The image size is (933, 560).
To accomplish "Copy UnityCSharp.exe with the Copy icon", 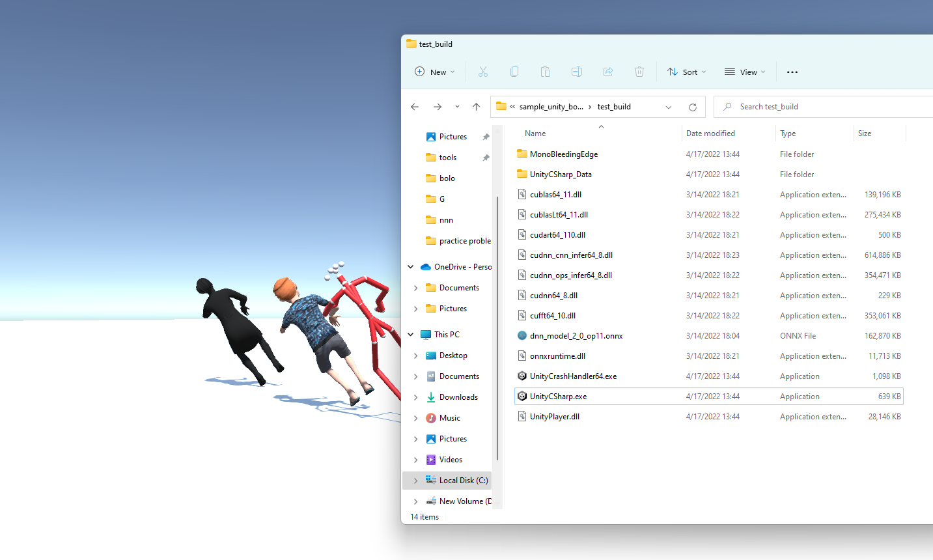I will pyautogui.click(x=514, y=72).
